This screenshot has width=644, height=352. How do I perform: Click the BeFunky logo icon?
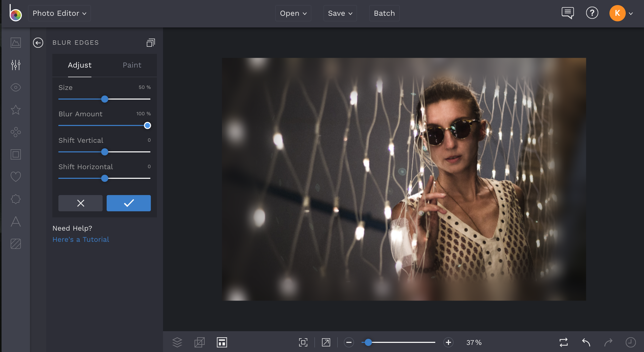pyautogui.click(x=15, y=13)
